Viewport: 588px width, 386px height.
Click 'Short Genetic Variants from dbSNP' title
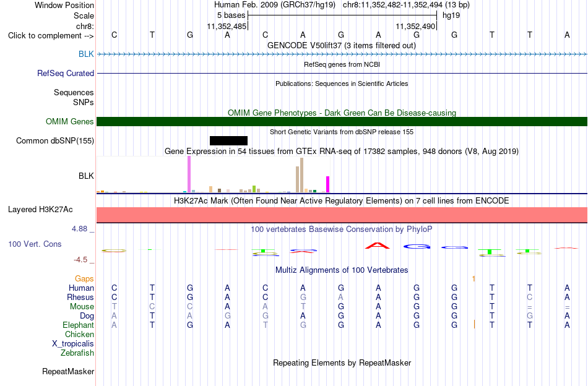pos(342,132)
